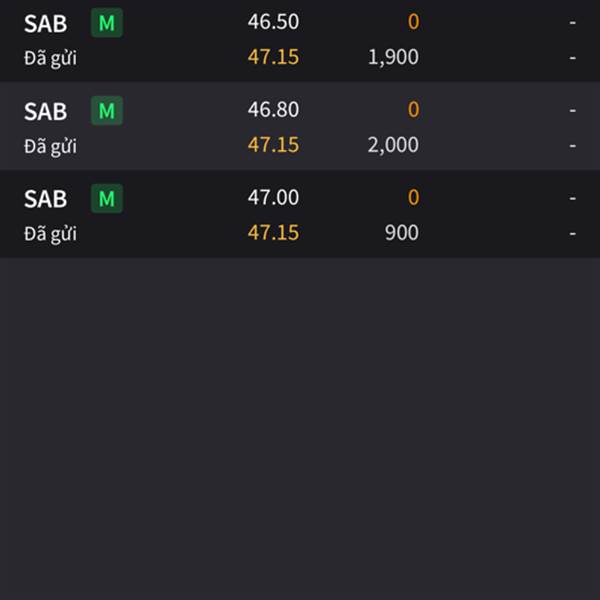Tap the 46.80 order price
600x600 pixels.
(273, 109)
